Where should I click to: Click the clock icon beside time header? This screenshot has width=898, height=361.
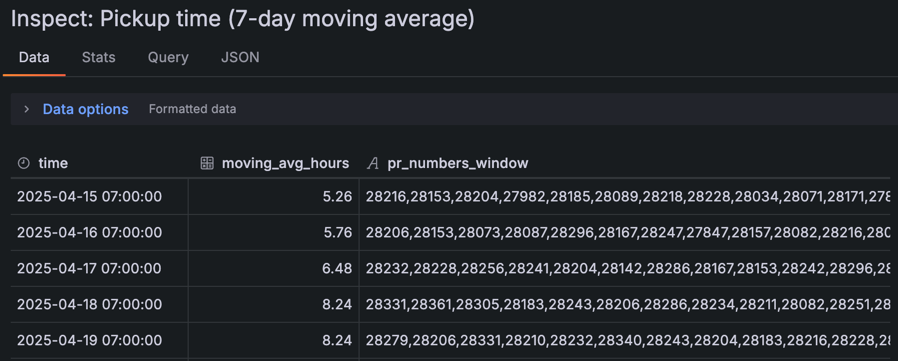click(x=23, y=163)
